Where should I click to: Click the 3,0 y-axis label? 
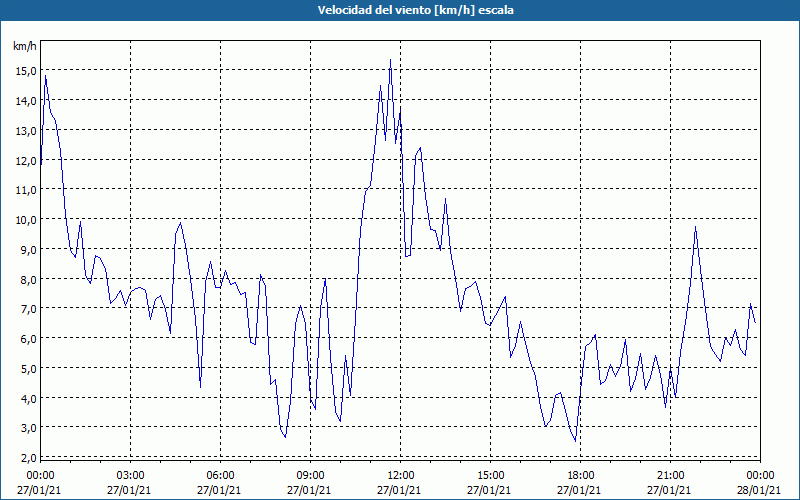(28, 428)
